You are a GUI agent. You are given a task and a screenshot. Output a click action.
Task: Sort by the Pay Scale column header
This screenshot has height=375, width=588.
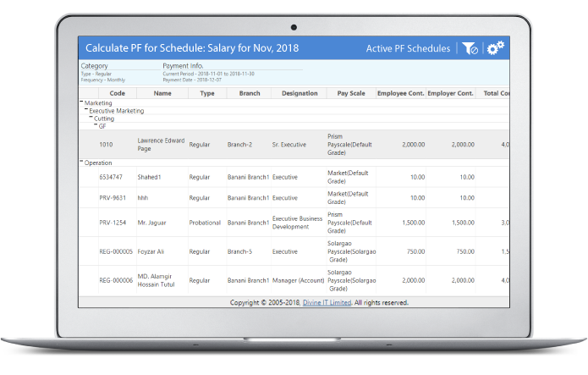[x=351, y=93]
